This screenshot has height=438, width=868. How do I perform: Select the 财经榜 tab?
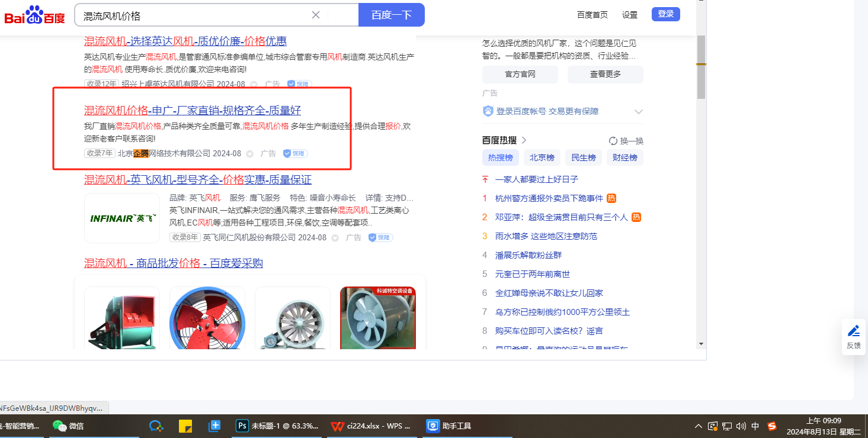coord(625,157)
